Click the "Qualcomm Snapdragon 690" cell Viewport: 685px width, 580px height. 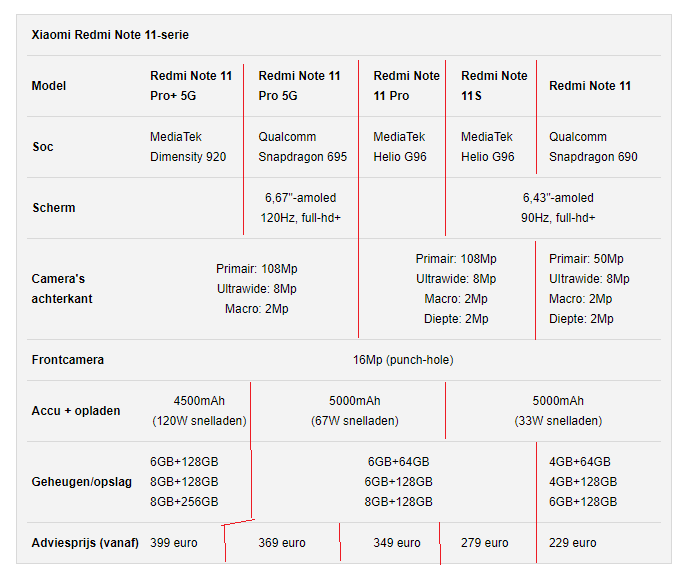[x=593, y=147]
